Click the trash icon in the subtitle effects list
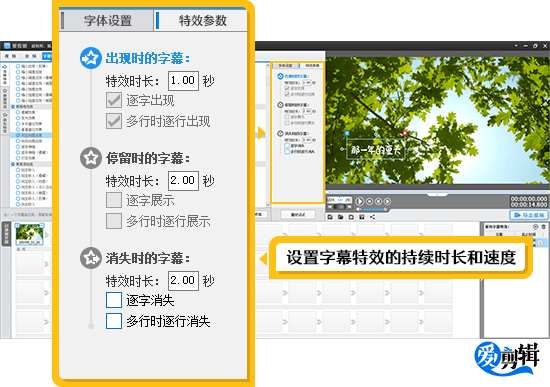This screenshot has height=387, width=550. click(543, 227)
